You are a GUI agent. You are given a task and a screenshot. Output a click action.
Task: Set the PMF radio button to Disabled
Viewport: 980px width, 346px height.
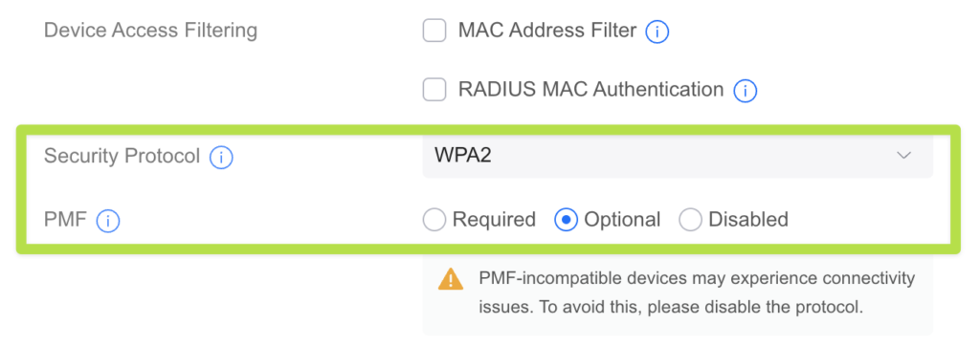point(691,220)
